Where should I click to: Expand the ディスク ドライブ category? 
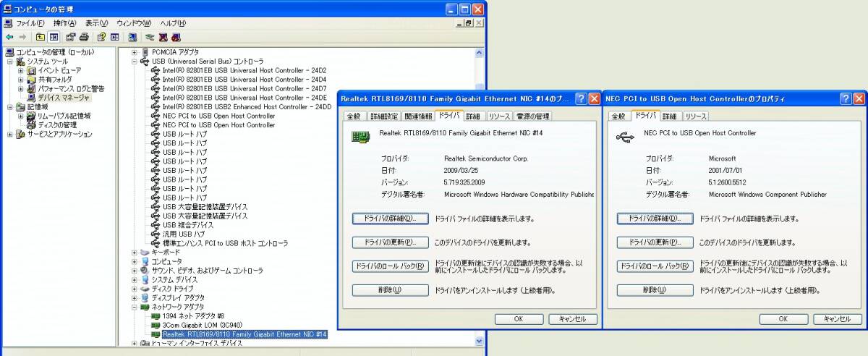click(x=135, y=288)
